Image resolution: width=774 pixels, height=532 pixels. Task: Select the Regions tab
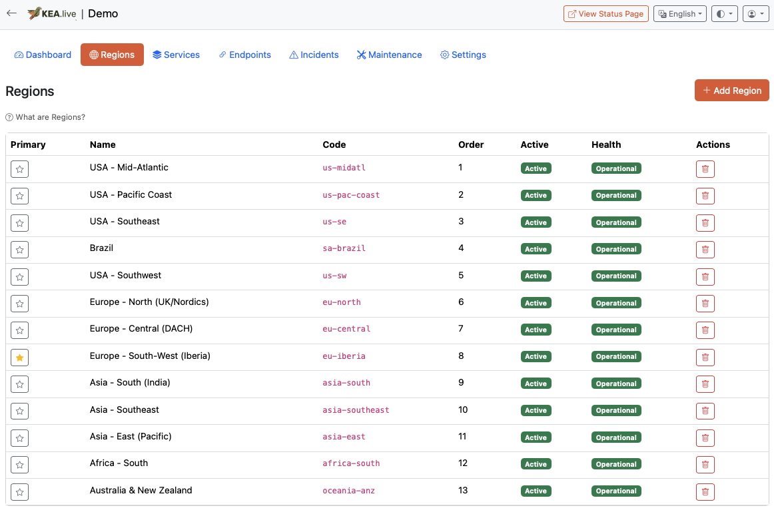(112, 55)
